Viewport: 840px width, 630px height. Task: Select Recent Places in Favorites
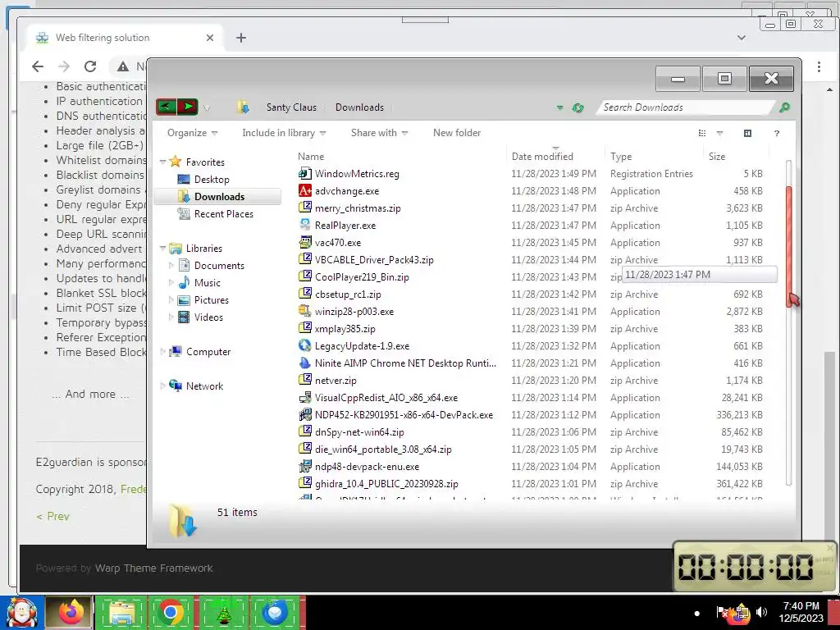(x=223, y=214)
